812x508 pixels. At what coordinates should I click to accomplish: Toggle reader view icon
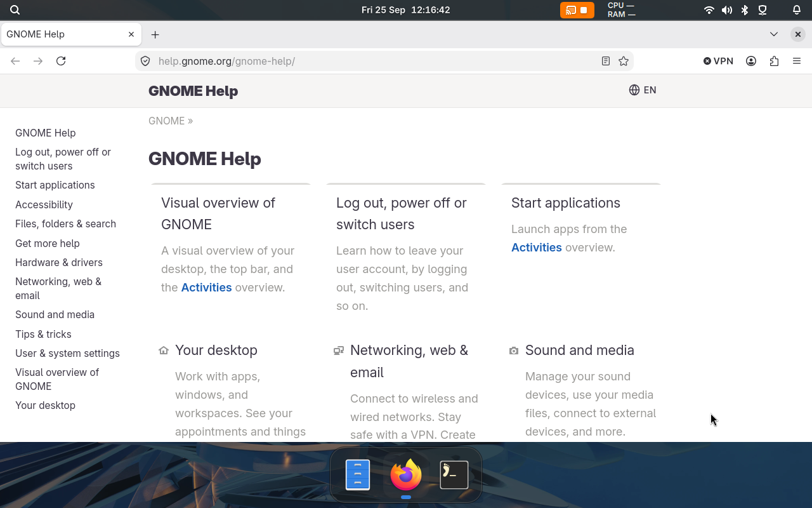[x=606, y=61]
